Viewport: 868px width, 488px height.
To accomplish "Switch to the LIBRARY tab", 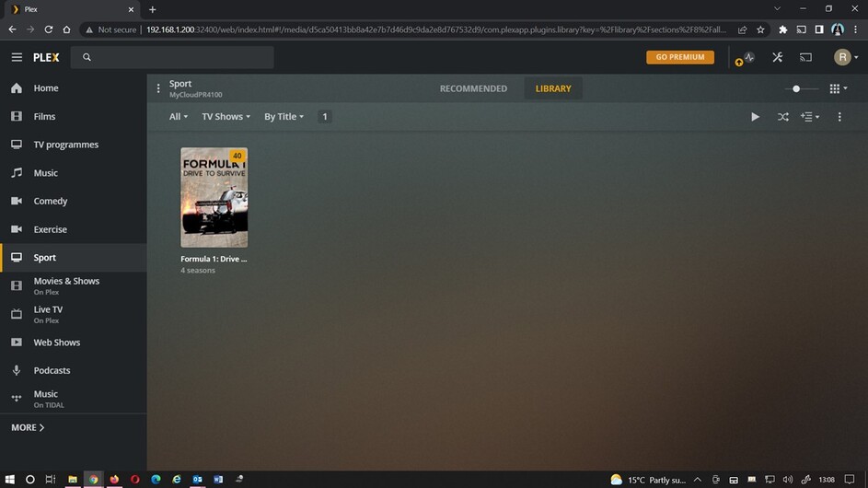I will (553, 88).
